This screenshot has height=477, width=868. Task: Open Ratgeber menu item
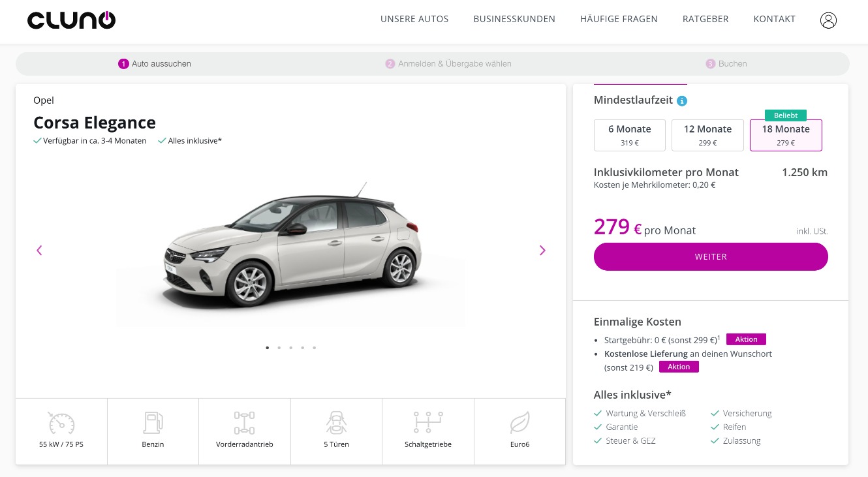click(705, 19)
